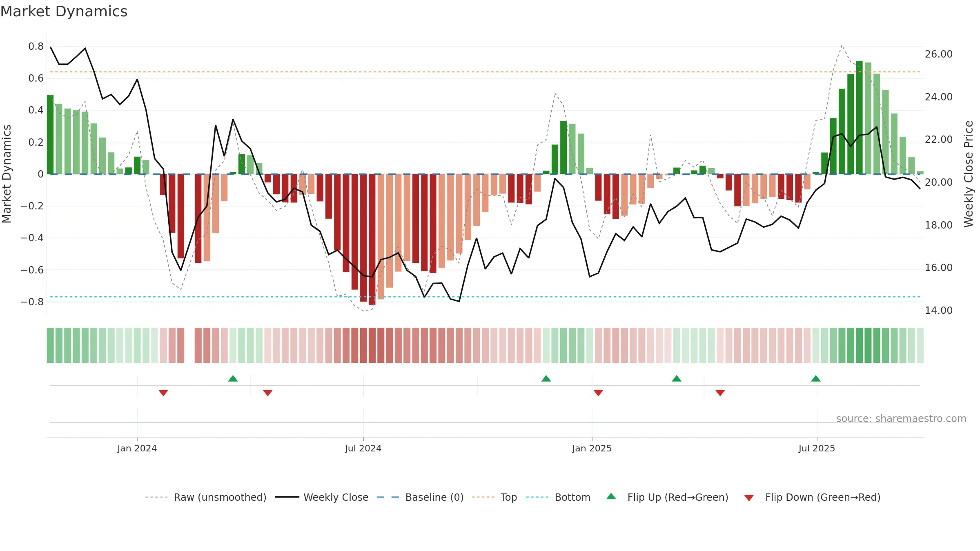Viewport: 980px width, 551px height.
Task: Click the 0 baseline tick label
Action: [x=40, y=174]
